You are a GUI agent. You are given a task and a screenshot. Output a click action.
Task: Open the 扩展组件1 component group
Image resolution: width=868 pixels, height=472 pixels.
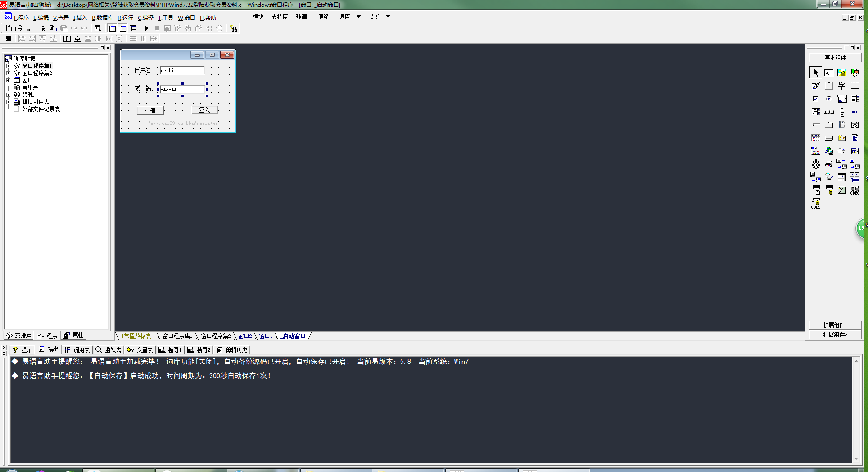pos(835,325)
